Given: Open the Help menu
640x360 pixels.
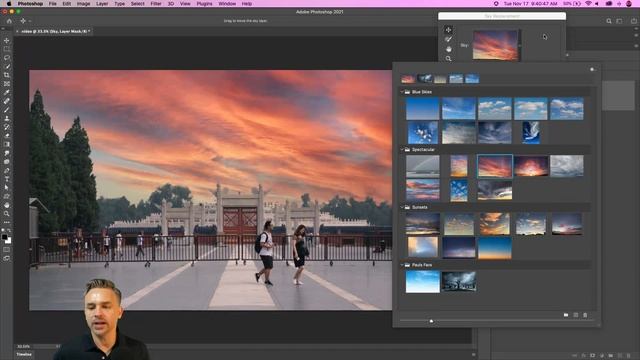Looking at the screenshot, I should [247, 4].
